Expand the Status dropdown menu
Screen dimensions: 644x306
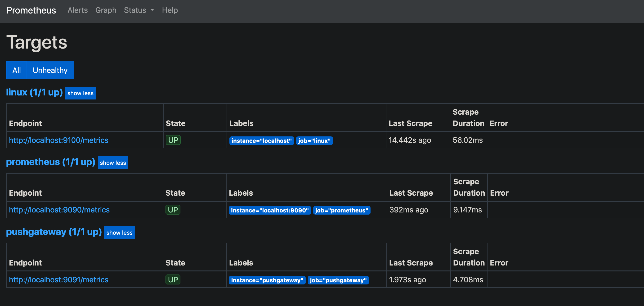pos(139,10)
